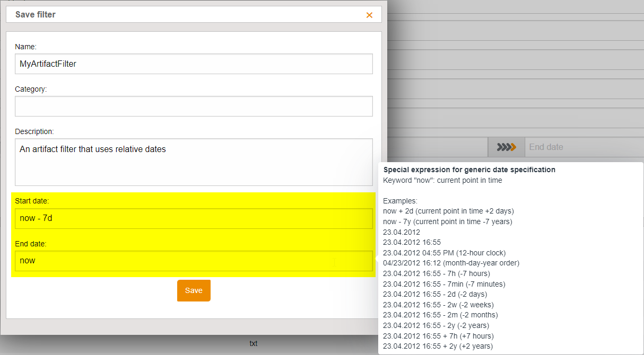Focus the Name field containing MyArtifactFilter
This screenshot has height=355, width=644.
(x=194, y=64)
